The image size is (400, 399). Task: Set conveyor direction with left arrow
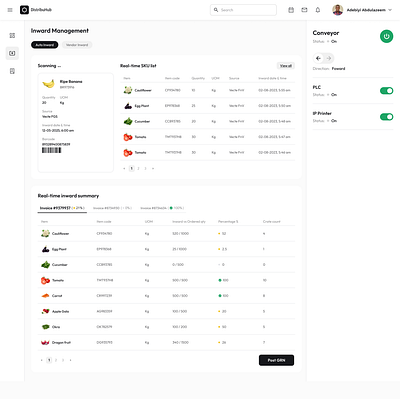point(318,58)
